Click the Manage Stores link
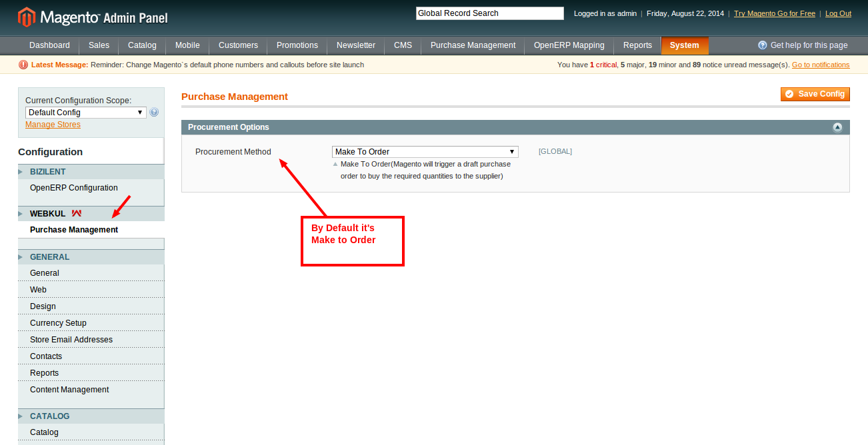 click(x=53, y=125)
